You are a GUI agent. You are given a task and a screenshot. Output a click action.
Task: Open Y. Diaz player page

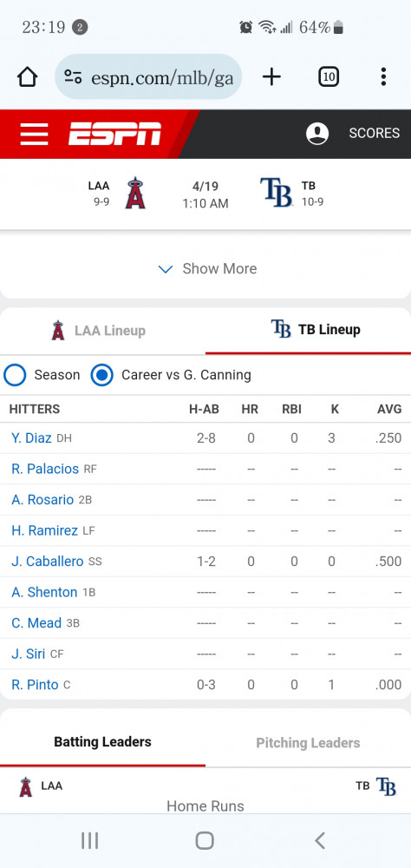(x=31, y=438)
